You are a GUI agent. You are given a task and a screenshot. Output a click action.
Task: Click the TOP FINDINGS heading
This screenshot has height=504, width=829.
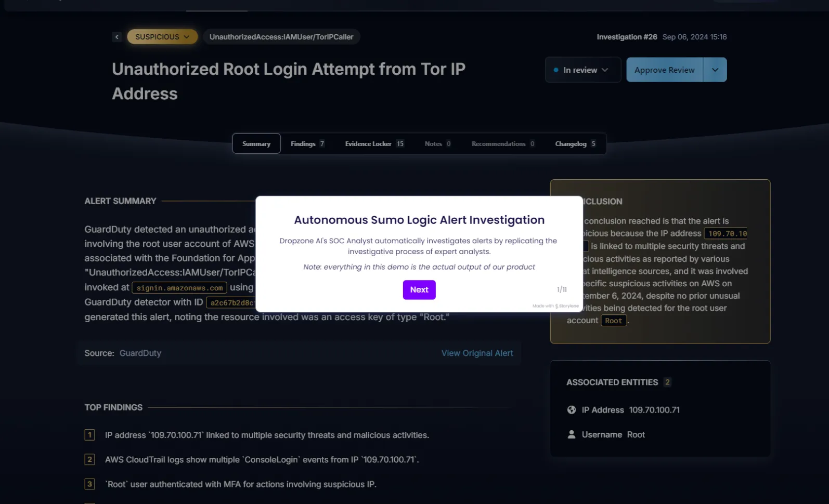click(113, 407)
